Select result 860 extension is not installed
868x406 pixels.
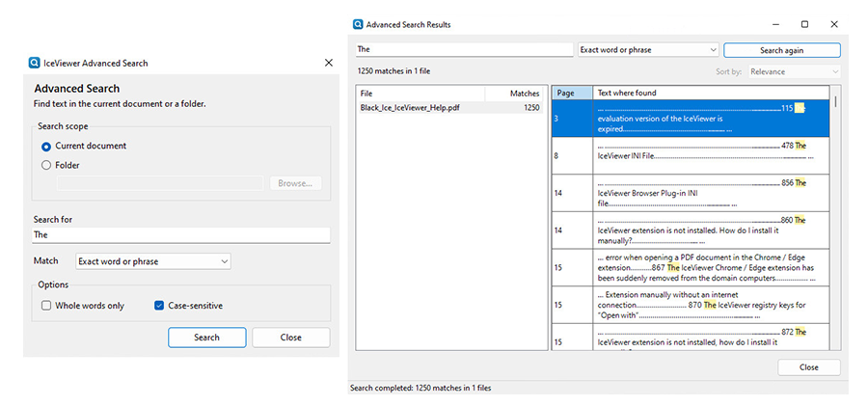691,230
